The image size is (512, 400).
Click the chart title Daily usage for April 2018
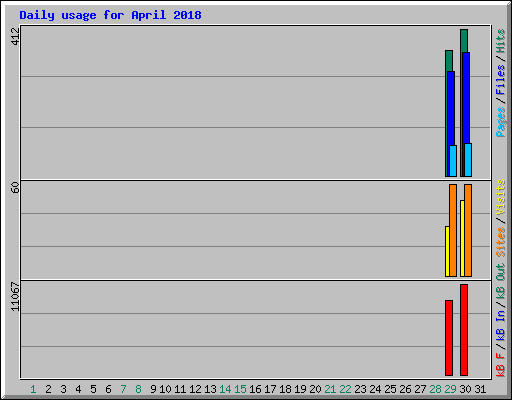point(110,15)
